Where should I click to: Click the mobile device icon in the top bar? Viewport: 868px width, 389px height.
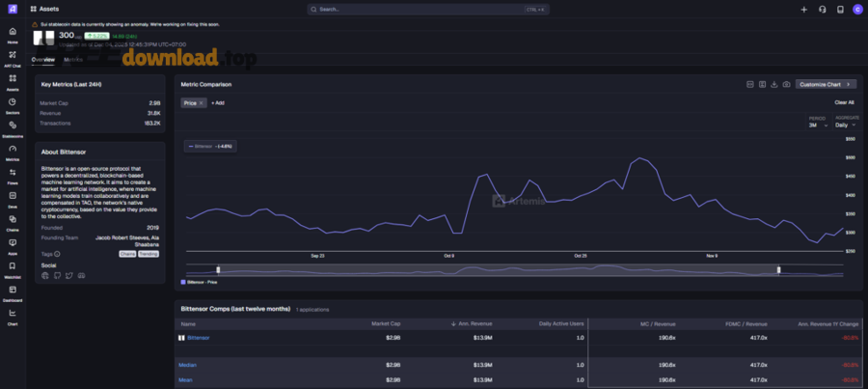tap(840, 10)
